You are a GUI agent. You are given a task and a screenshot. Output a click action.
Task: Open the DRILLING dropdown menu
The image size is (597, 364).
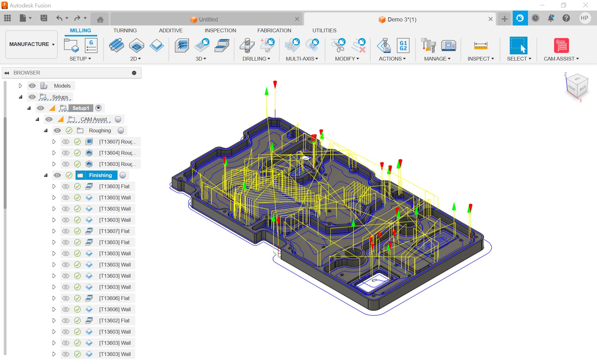point(256,59)
